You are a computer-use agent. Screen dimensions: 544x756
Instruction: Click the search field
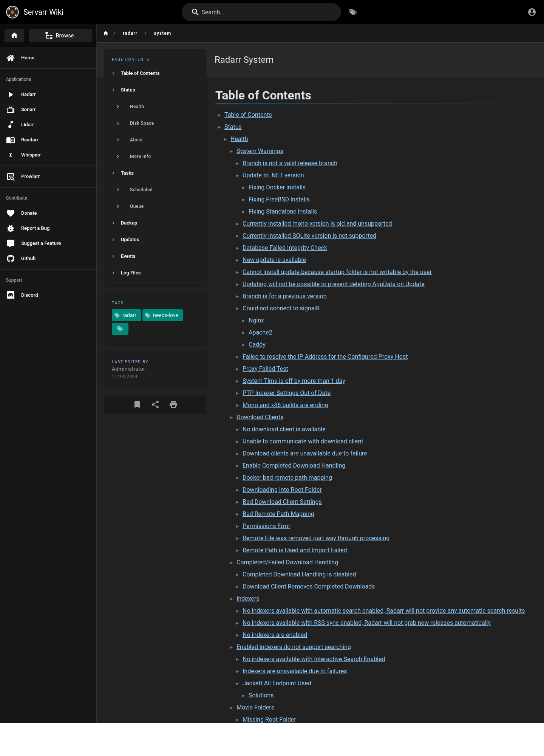(x=261, y=12)
